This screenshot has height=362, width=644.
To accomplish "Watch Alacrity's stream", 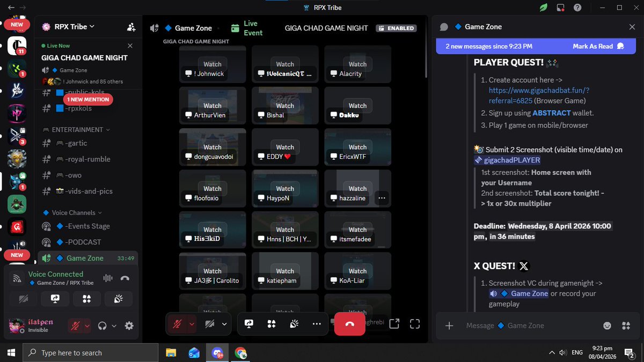I will point(357,64).
